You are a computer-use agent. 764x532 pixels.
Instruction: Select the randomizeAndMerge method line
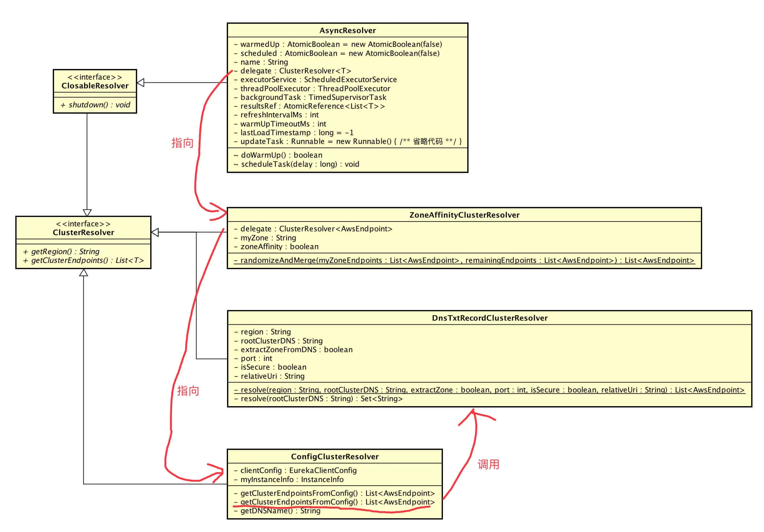tap(464, 260)
